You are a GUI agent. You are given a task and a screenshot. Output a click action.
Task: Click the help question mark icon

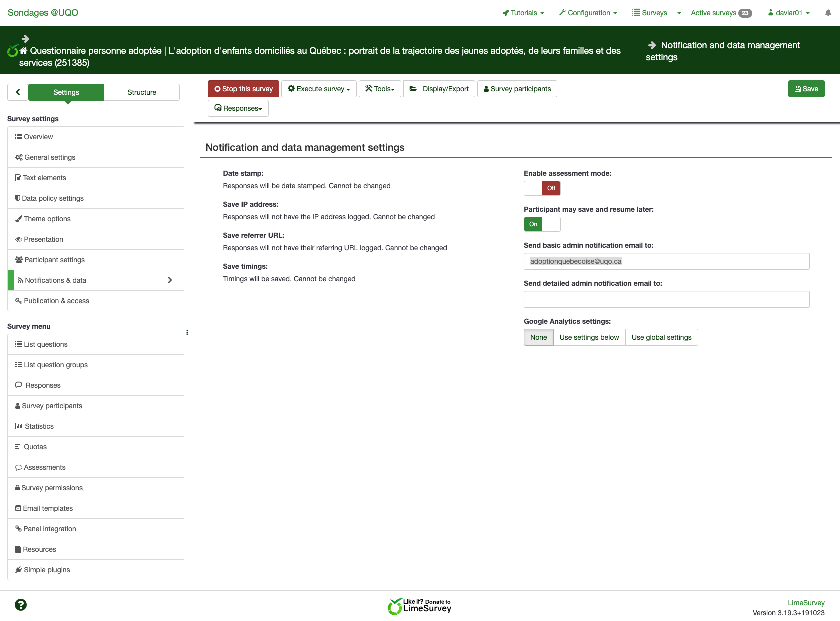(x=21, y=605)
